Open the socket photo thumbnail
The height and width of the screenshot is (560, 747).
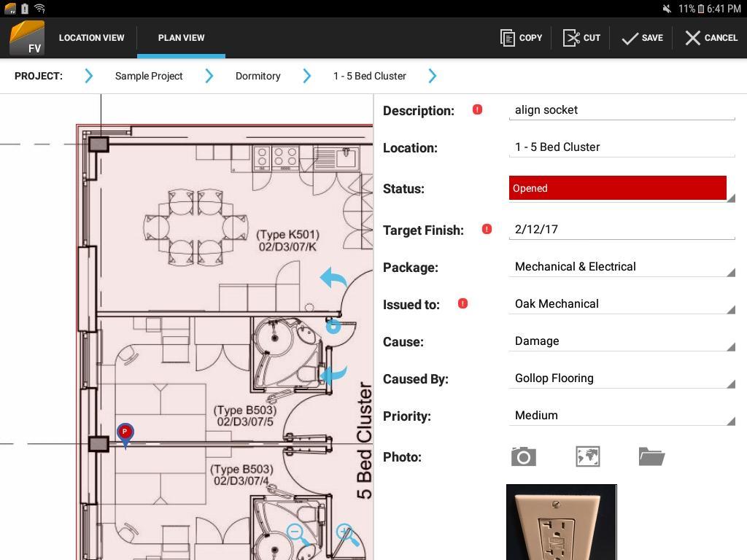[x=562, y=522]
